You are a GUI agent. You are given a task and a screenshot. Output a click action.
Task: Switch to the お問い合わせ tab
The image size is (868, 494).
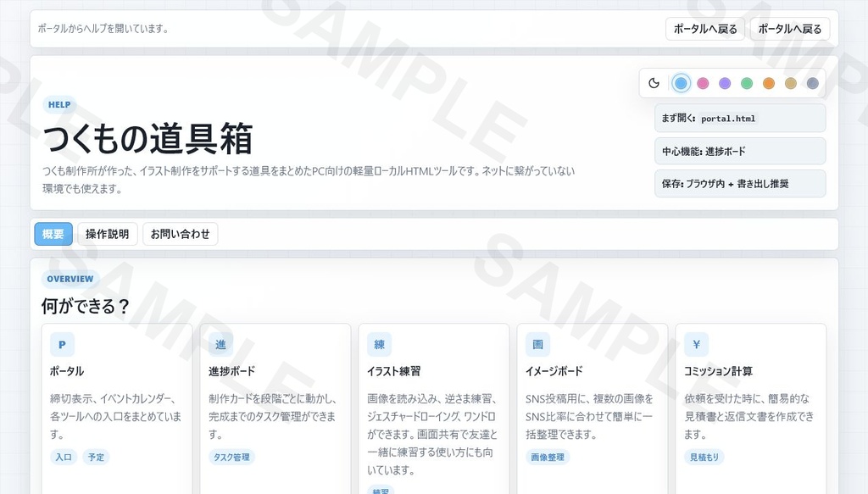pyautogui.click(x=181, y=234)
